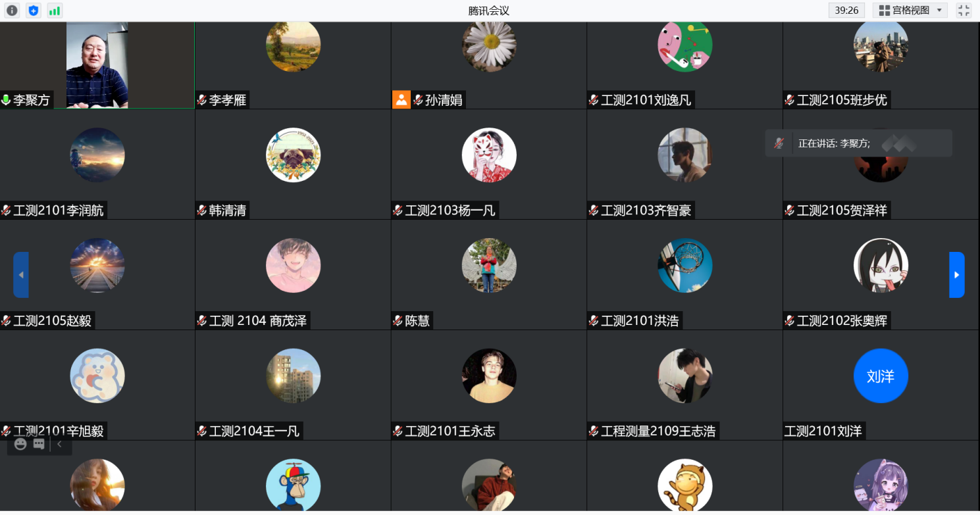Select the 刘洋 blue avatar tile
980x515 pixels.
[881, 376]
